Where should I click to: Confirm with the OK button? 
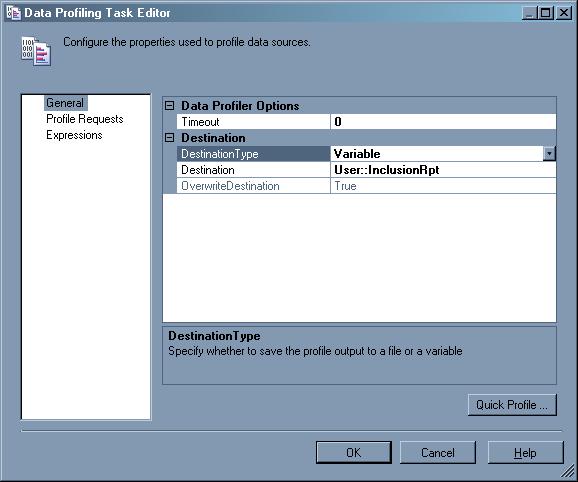354,453
